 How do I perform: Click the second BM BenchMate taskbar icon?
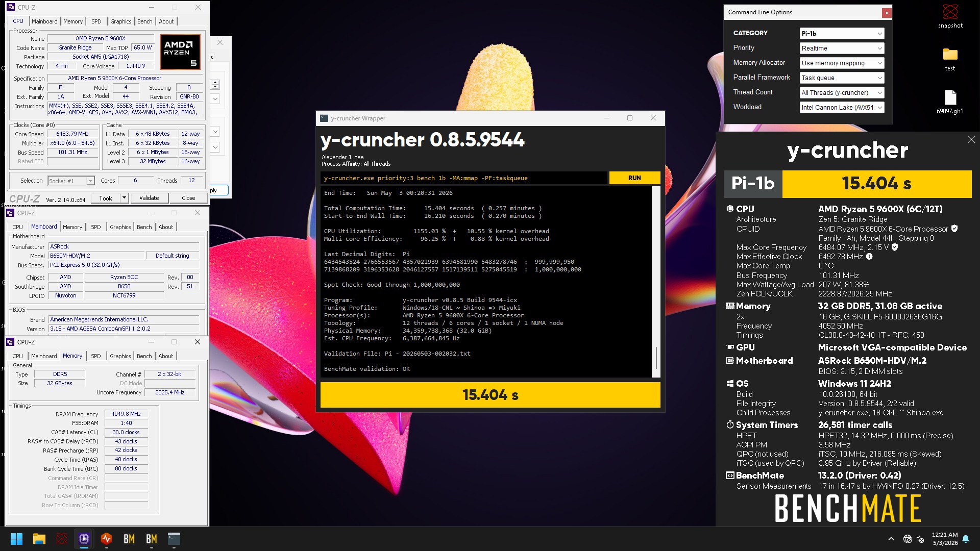click(152, 539)
